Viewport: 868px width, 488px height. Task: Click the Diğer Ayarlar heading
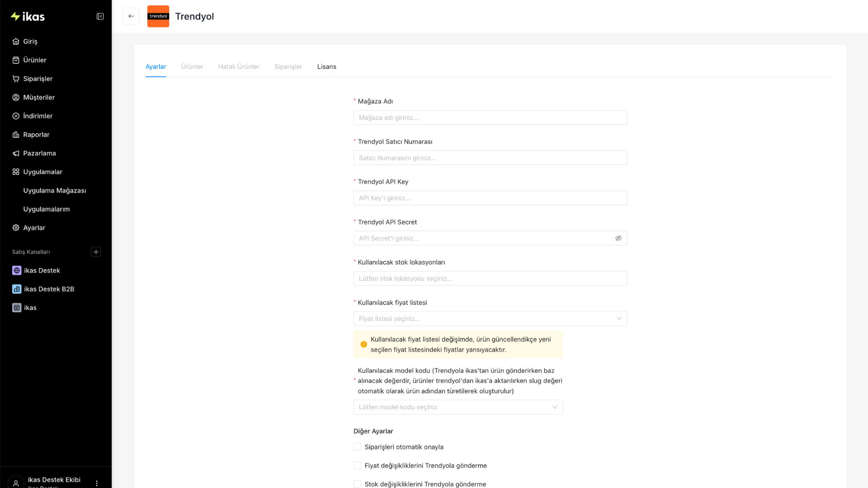[373, 432]
